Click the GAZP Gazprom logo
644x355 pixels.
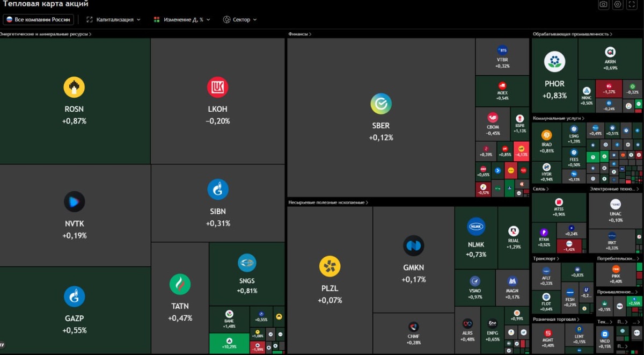[74, 296]
